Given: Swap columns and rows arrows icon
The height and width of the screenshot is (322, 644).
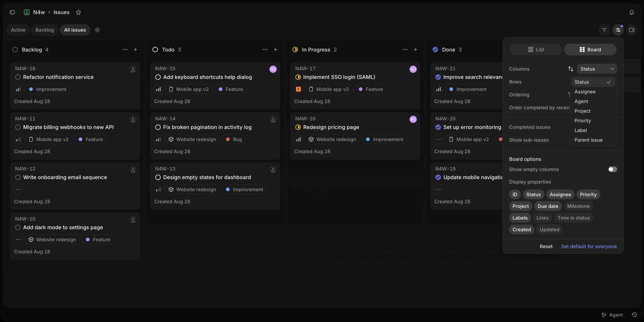Looking at the screenshot, I should tap(571, 69).
